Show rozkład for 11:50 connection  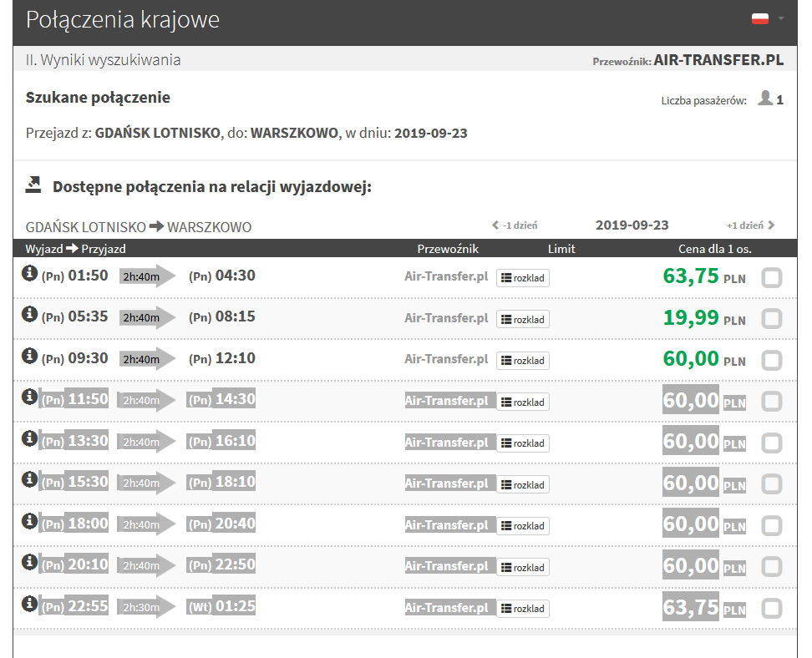[x=522, y=402]
